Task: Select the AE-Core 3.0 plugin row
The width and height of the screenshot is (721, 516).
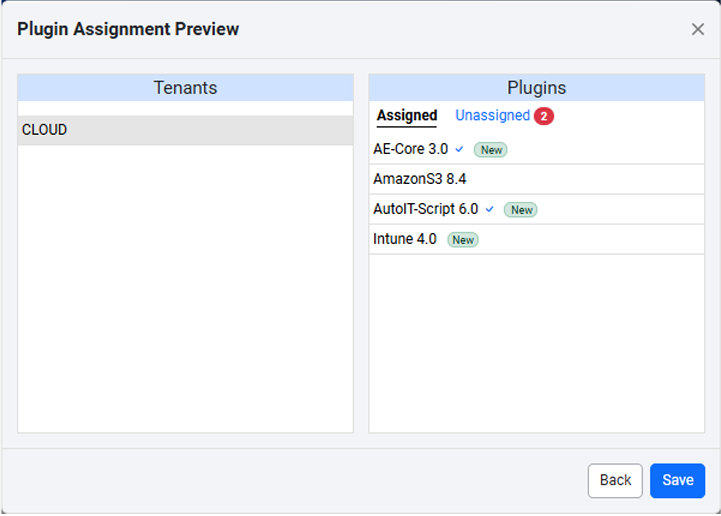Action: tap(536, 149)
